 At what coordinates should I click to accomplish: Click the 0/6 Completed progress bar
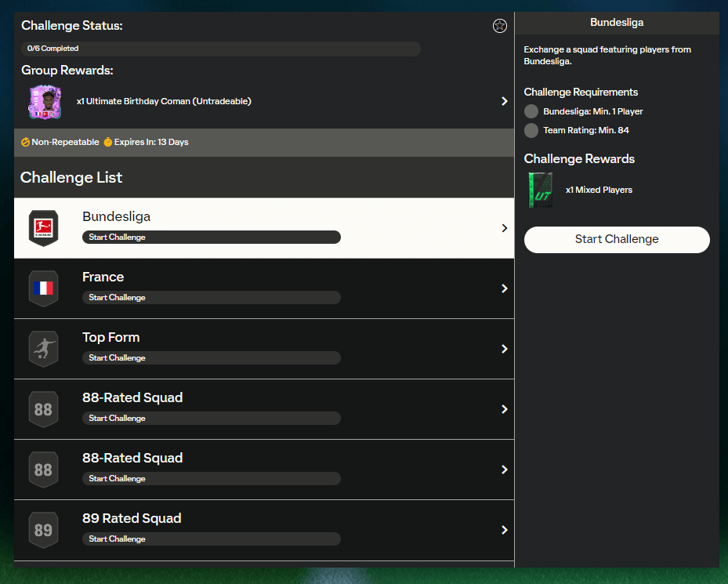coord(221,49)
